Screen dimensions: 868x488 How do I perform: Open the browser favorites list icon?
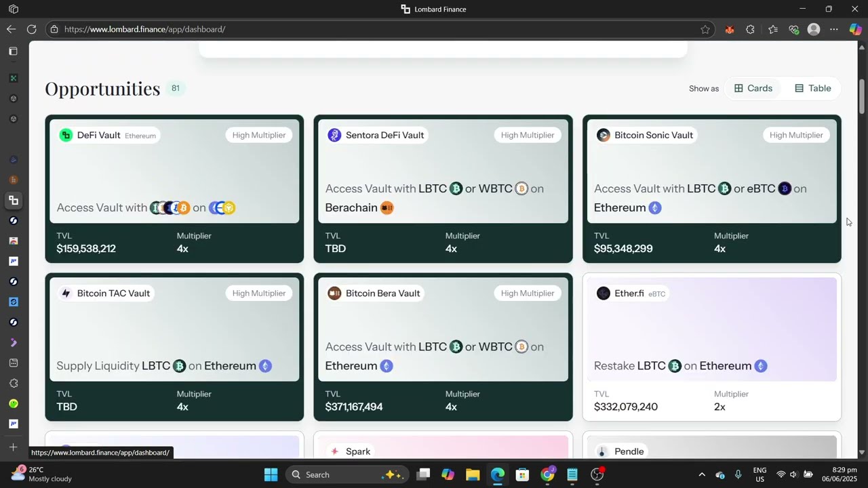click(x=773, y=29)
